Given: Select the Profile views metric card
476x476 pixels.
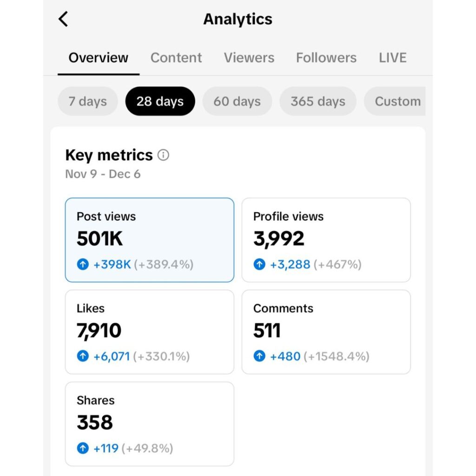Looking at the screenshot, I should tap(326, 240).
